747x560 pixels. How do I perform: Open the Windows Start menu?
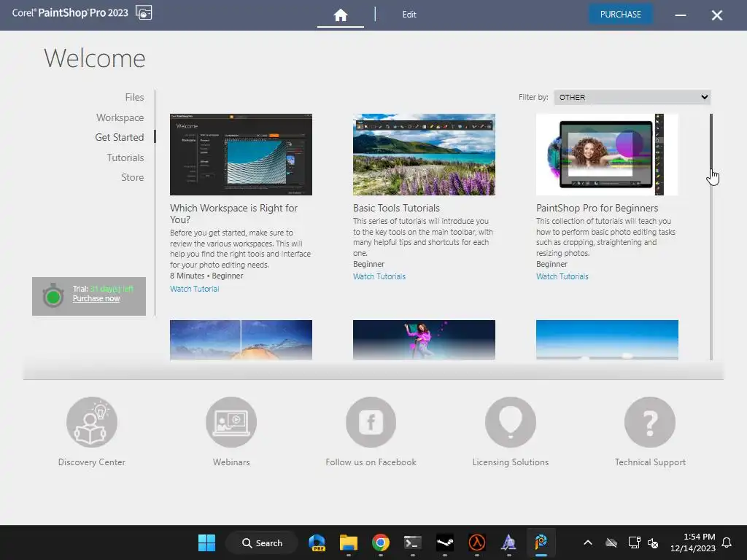206,542
